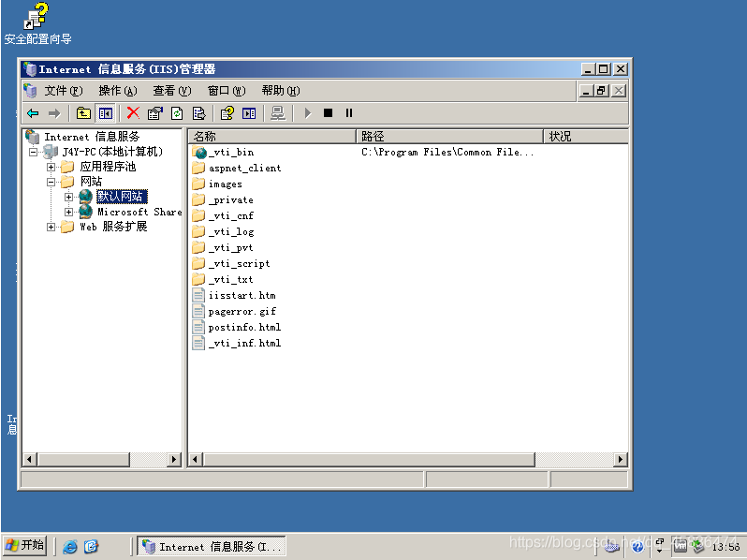Select the _vti_txt folder icon
The width and height of the screenshot is (747, 560).
coord(198,279)
